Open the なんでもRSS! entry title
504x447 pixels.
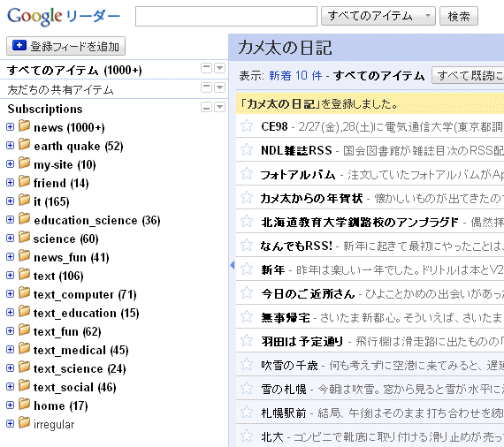tap(296, 246)
